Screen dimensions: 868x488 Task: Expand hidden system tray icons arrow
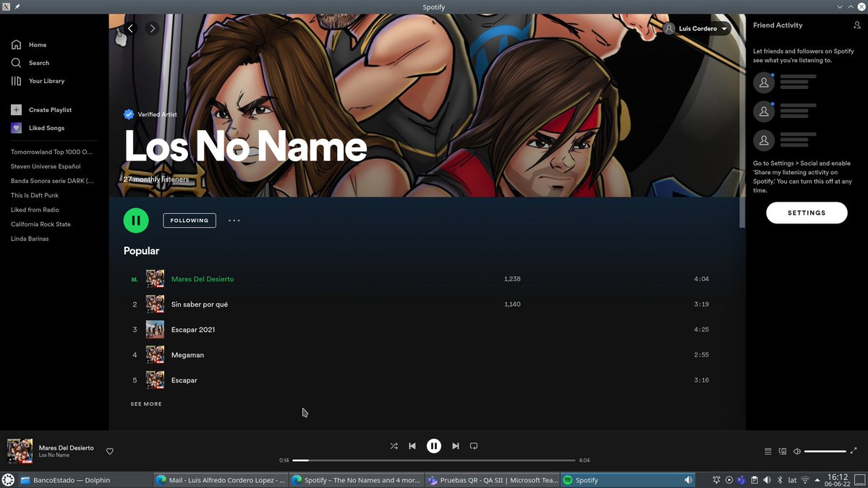[x=818, y=480]
